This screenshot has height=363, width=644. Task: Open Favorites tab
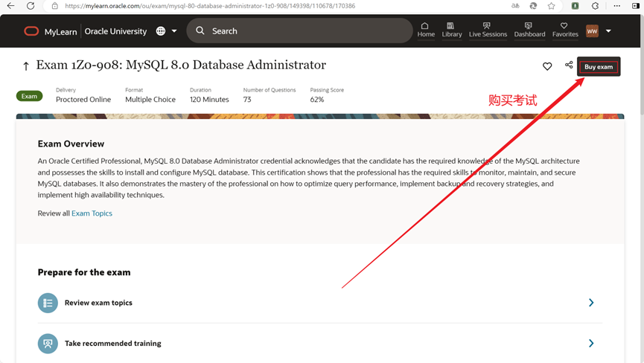(x=565, y=30)
